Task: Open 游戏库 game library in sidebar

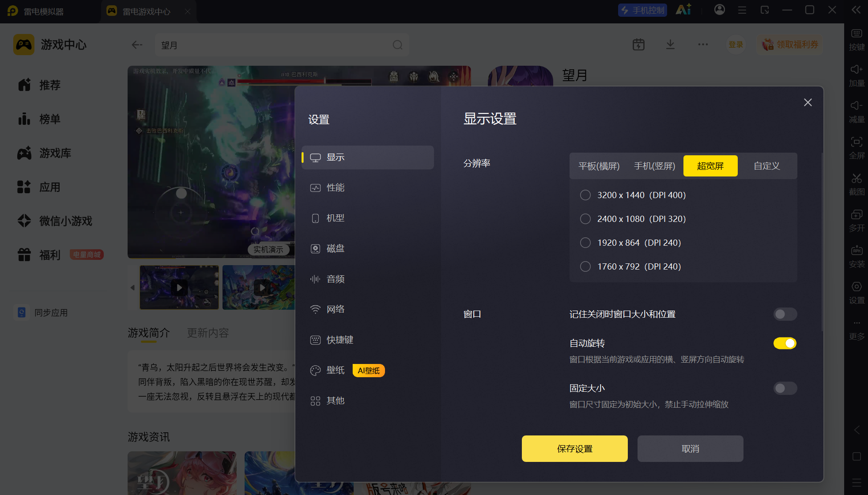Action: pos(44,153)
